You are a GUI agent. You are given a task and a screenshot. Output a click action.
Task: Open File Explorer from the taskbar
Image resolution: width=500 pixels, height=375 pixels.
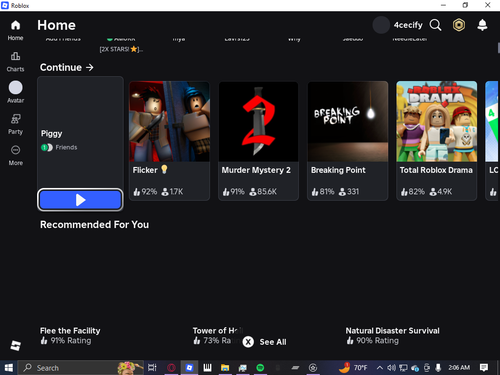point(225,368)
